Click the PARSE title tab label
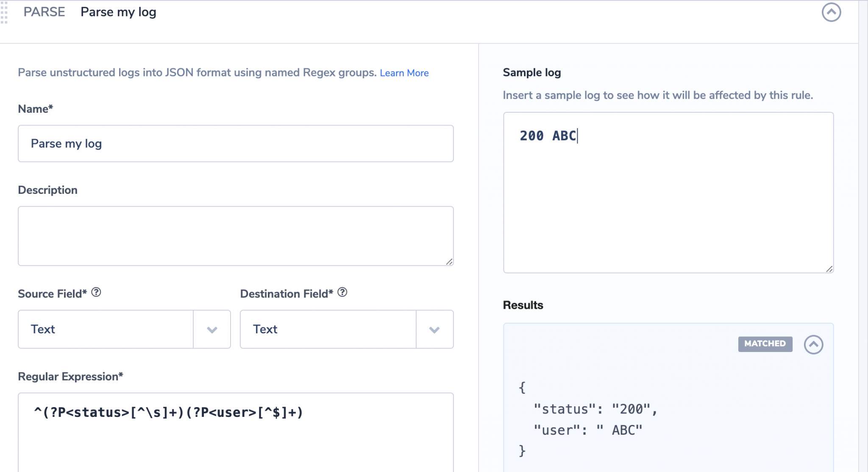This screenshot has width=868, height=472. tap(45, 11)
